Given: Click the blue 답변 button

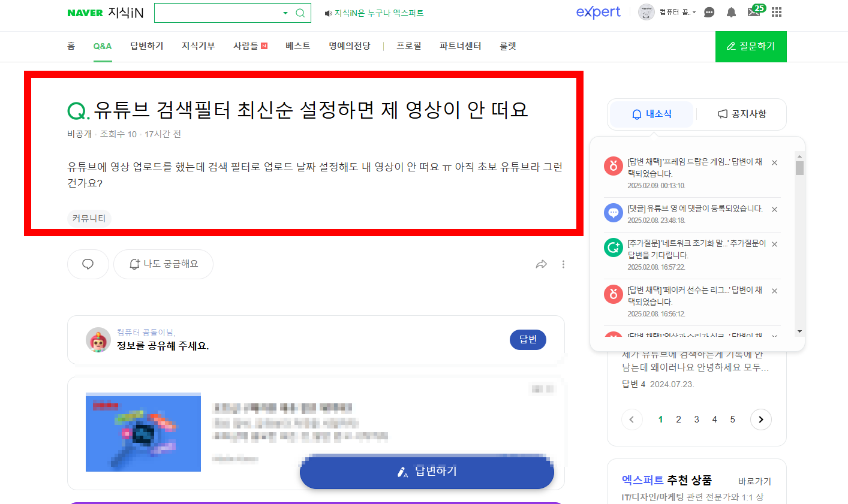Looking at the screenshot, I should point(528,340).
